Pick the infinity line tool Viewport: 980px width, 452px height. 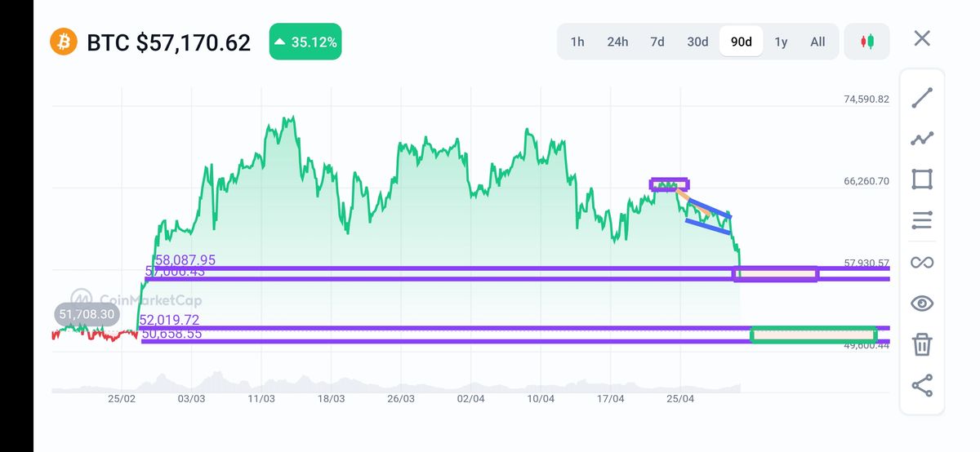[x=922, y=262]
